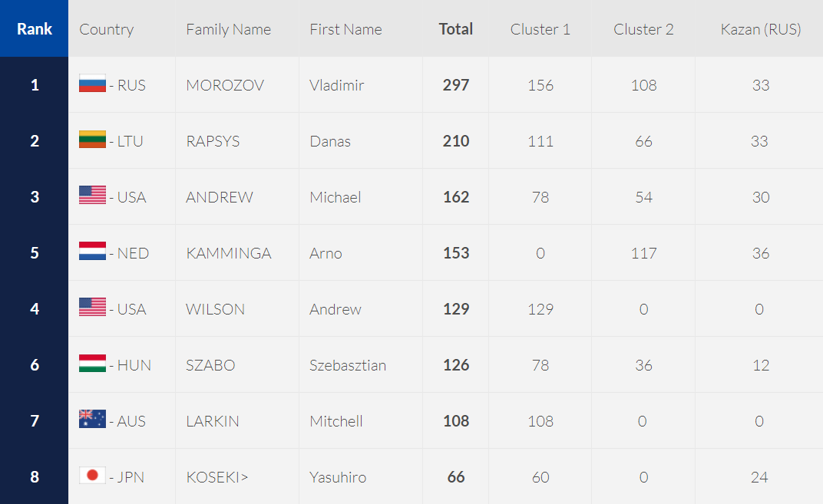Click rank 8 cell for KOSEKI
The height and width of the screenshot is (504, 823).
[34, 476]
